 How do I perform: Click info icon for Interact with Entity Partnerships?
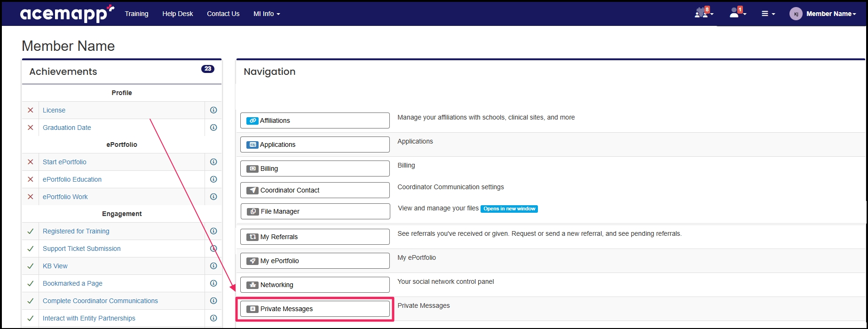213,318
